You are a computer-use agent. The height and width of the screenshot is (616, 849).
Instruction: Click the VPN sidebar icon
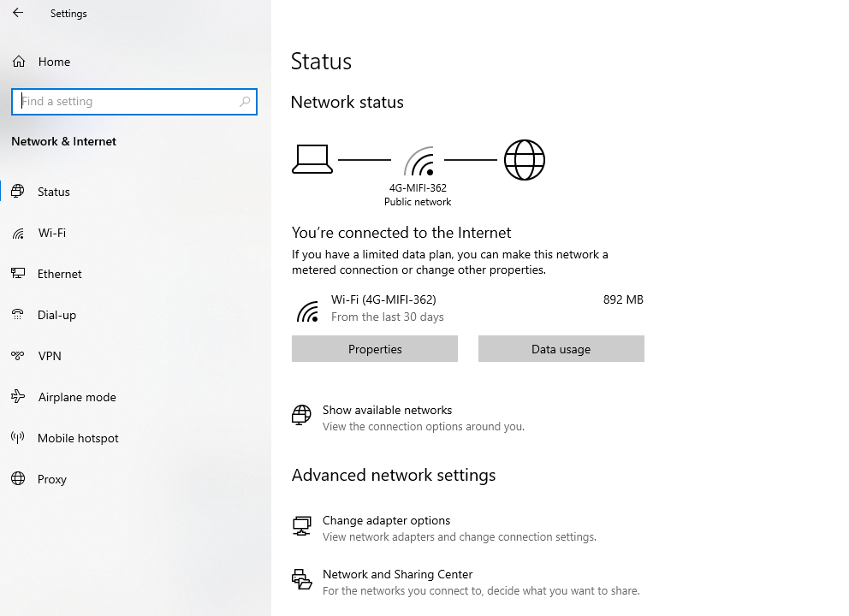coord(18,356)
